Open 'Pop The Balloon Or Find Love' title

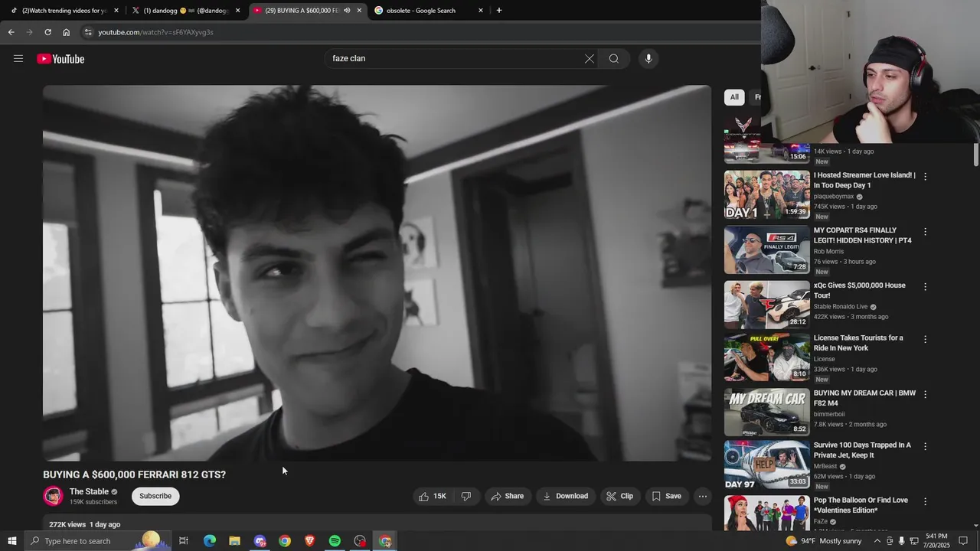pyautogui.click(x=861, y=505)
